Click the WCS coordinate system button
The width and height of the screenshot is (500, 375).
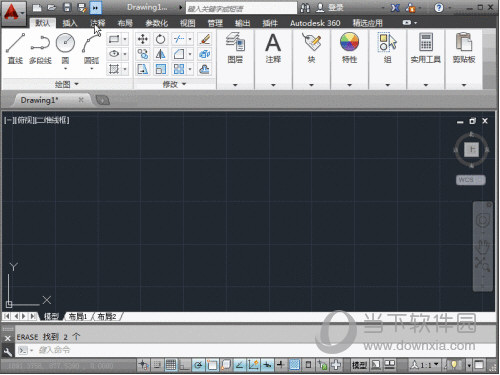pos(470,180)
